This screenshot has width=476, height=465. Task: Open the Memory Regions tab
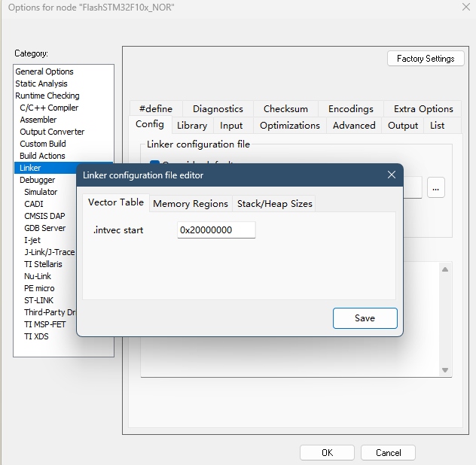click(191, 204)
